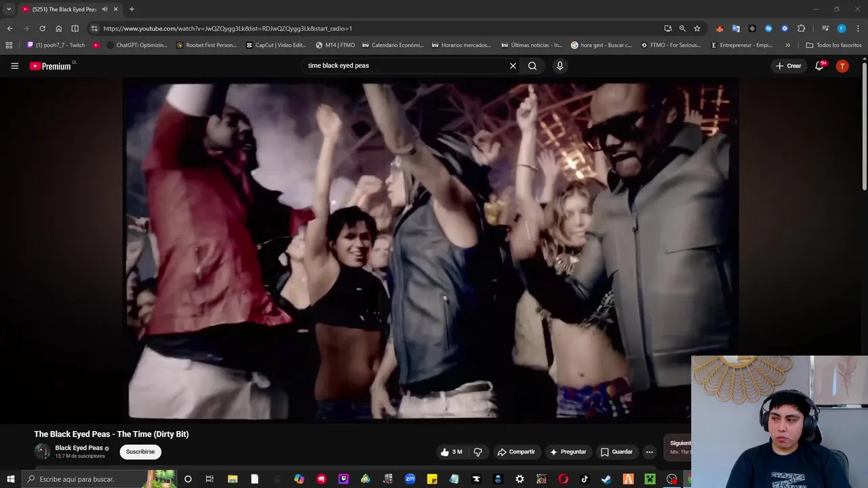Open Twitch from the taskbar

point(344,479)
